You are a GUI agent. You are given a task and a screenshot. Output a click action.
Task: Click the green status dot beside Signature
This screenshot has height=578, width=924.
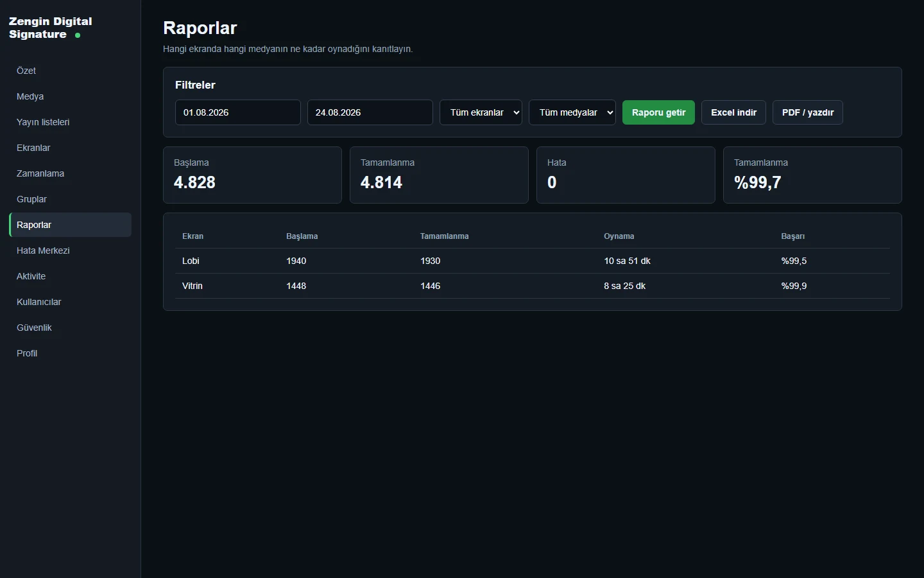pos(78,35)
